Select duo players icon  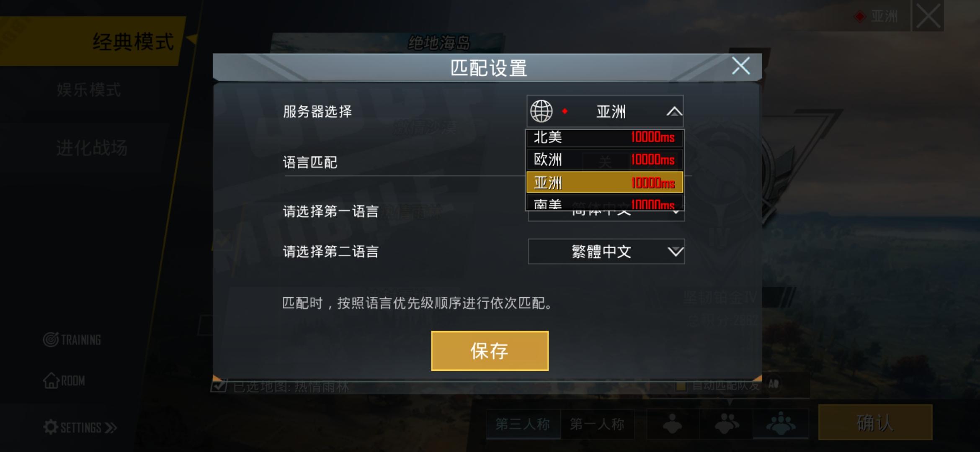(727, 424)
